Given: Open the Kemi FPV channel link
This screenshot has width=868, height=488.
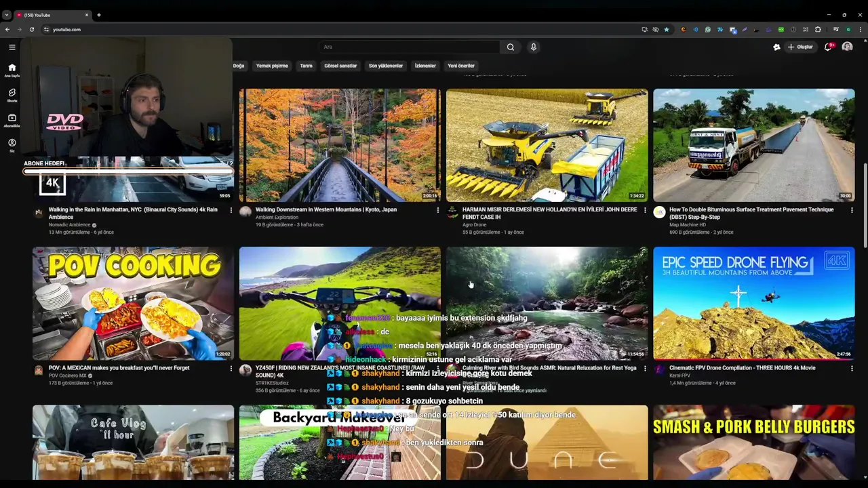Looking at the screenshot, I should click(680, 375).
